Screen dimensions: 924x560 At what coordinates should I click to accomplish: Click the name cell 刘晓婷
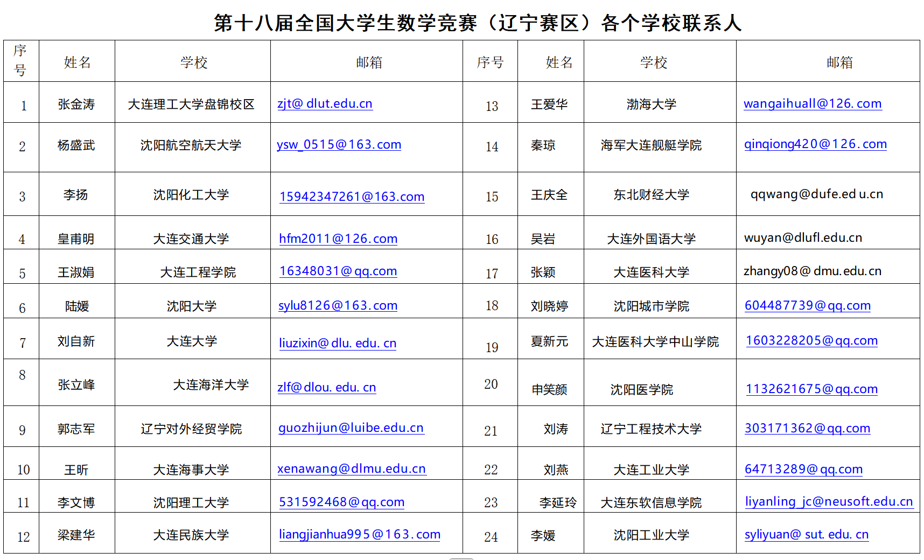(x=549, y=306)
